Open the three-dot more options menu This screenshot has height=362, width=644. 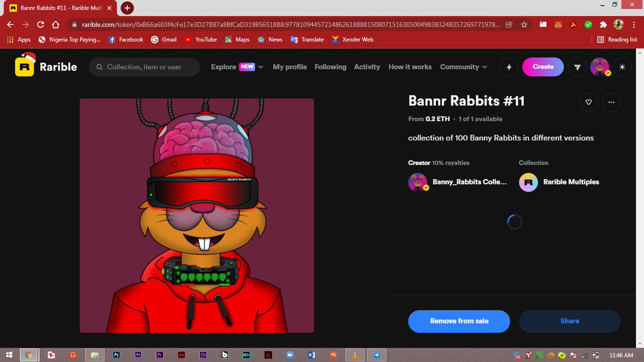click(611, 102)
